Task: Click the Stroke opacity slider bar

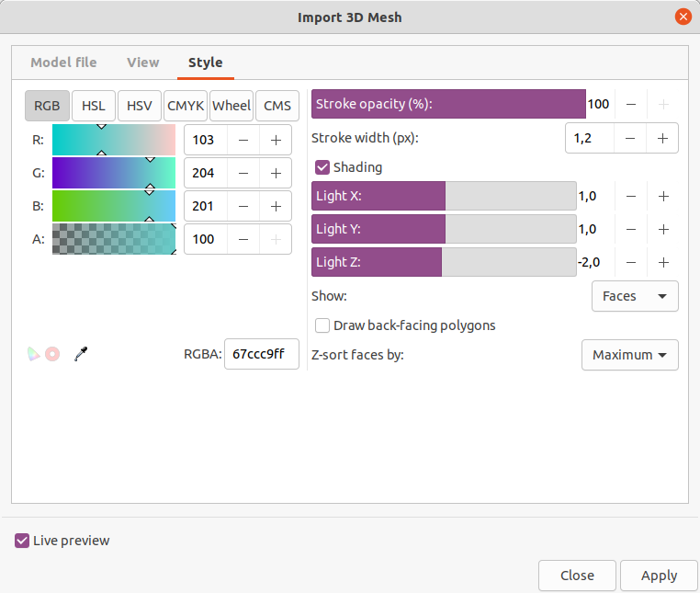Action: pos(448,104)
